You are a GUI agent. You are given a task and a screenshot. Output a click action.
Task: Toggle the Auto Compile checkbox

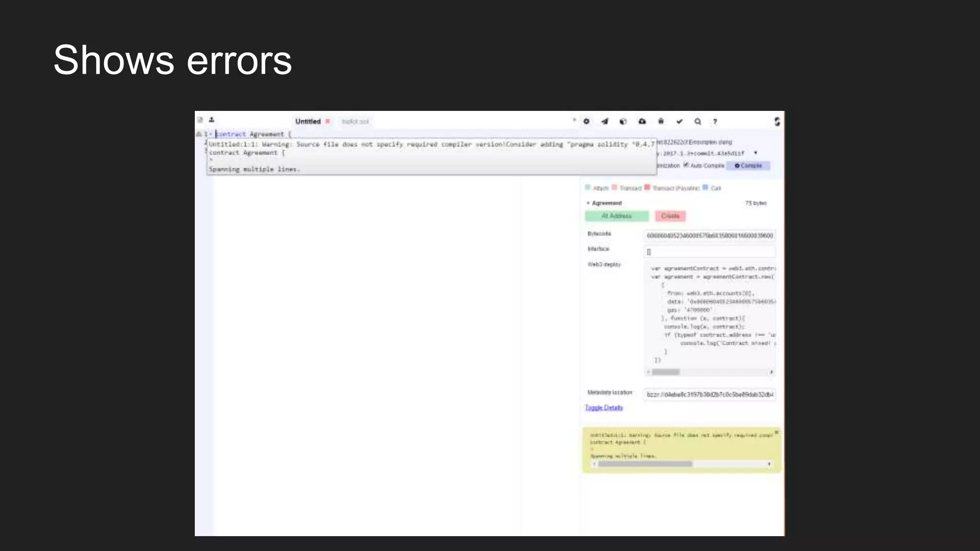686,165
